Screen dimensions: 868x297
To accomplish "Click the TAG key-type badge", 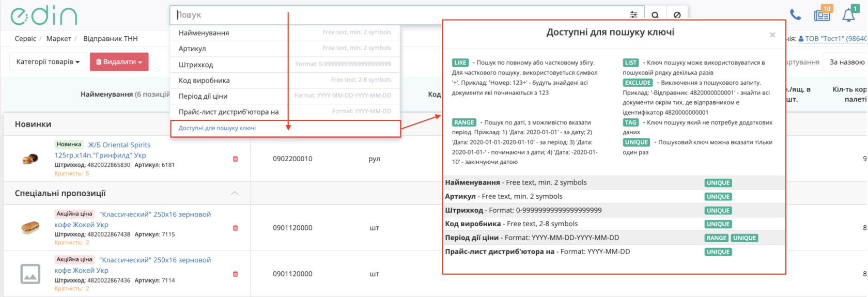I will click(630, 122).
